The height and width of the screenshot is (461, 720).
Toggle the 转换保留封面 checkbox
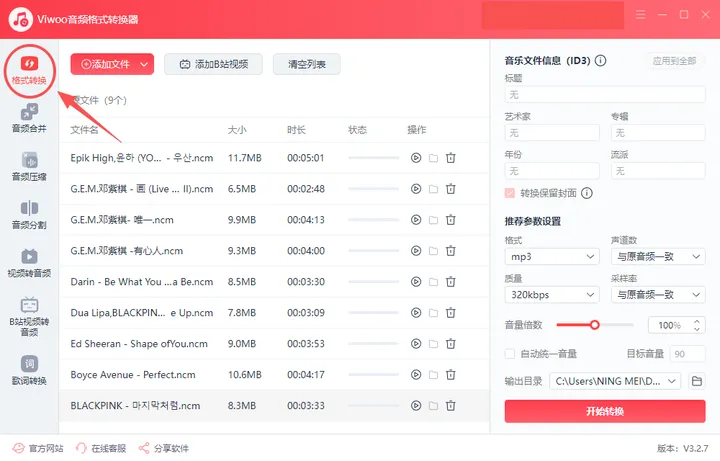tap(510, 193)
